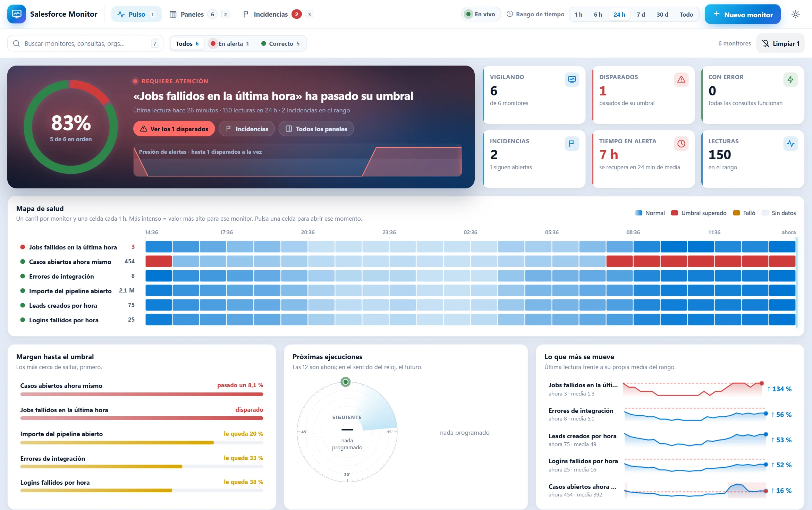Click the monitor icon in Vigilando card
812x510 pixels.
(x=572, y=79)
